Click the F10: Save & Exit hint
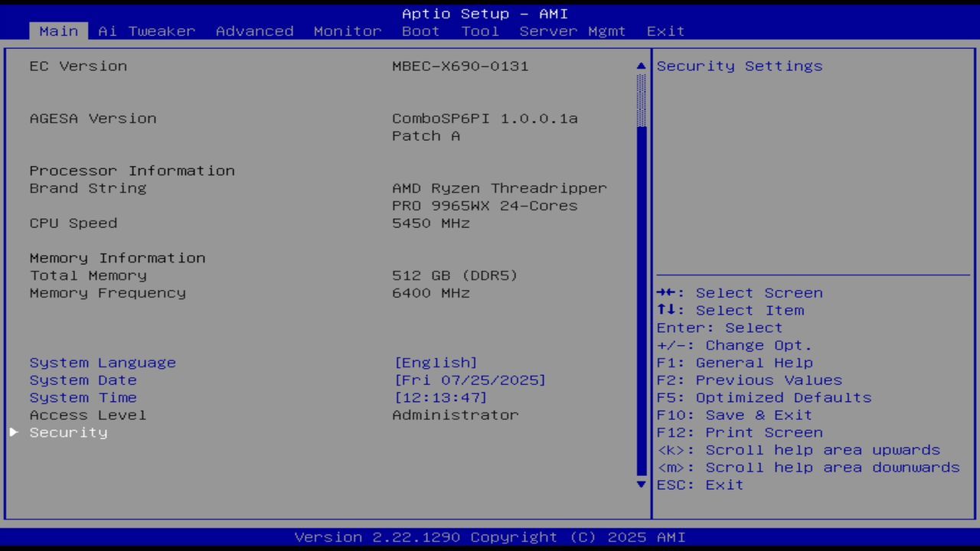The image size is (980, 551). click(x=735, y=415)
